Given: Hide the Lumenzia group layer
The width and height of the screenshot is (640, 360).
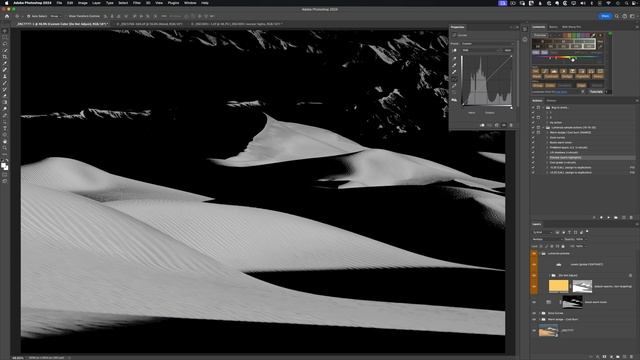Looking at the screenshot, I should click(534, 253).
